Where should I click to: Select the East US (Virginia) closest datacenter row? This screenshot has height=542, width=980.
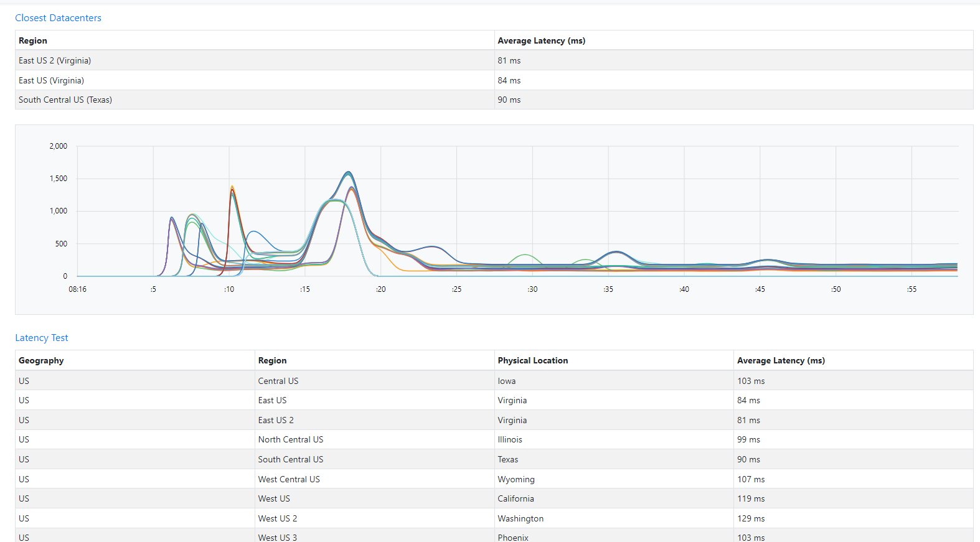[x=494, y=80]
